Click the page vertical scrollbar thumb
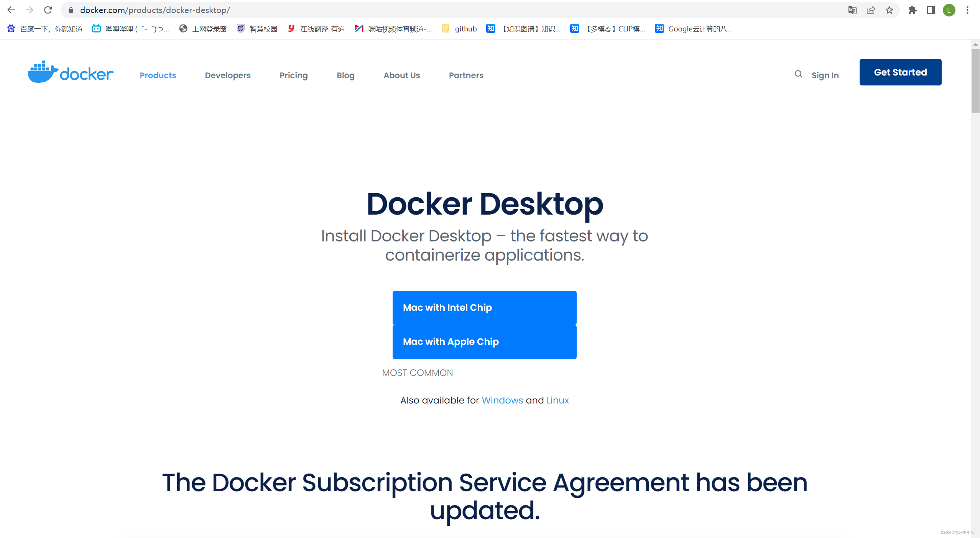This screenshot has height=538, width=980. (975, 80)
